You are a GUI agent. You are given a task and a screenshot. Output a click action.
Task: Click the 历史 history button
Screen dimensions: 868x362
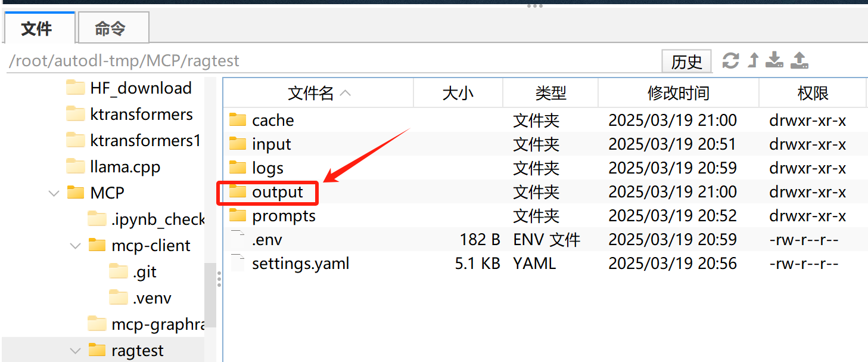[686, 61]
